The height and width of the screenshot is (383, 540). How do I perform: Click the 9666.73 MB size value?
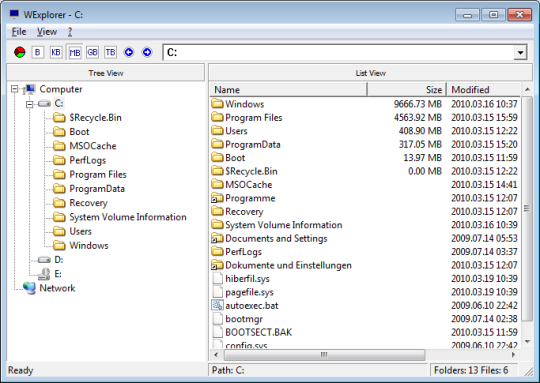pos(417,104)
